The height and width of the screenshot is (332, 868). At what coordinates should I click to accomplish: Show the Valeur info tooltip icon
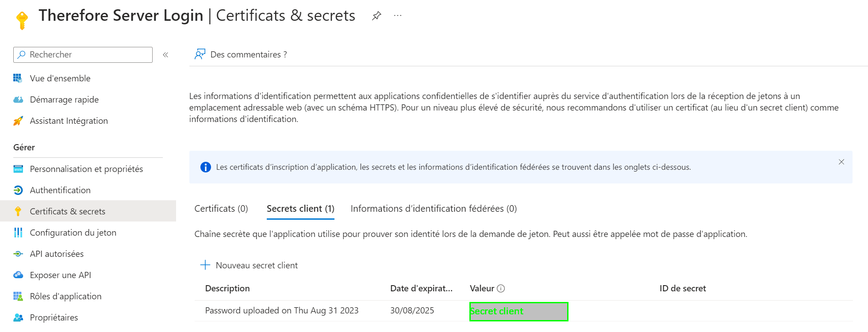tap(500, 288)
